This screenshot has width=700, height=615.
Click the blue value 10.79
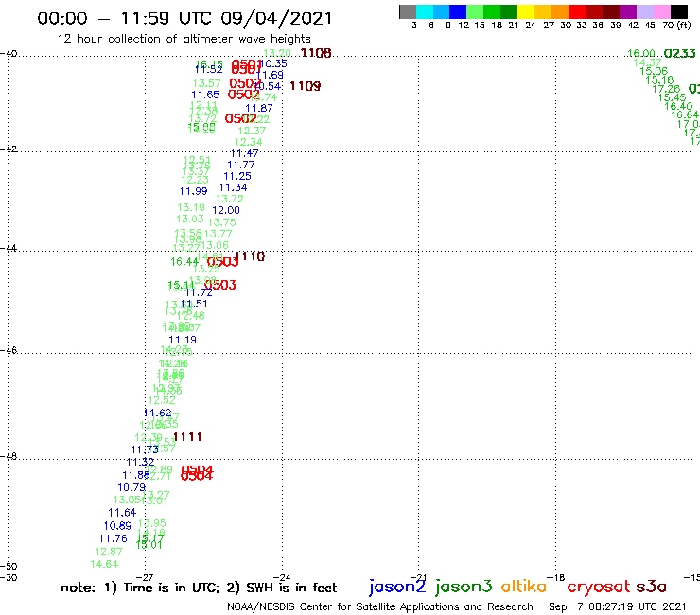click(131, 487)
